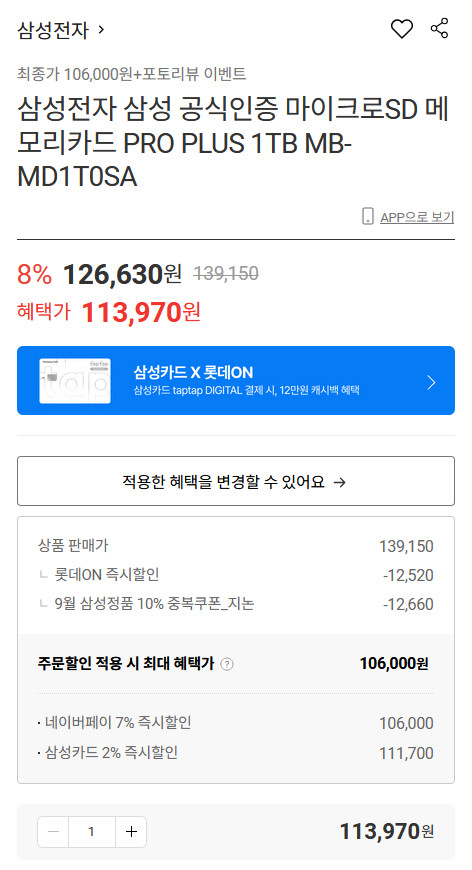Click the product title text
The width and height of the screenshot is (472, 870).
pyautogui.click(x=233, y=143)
